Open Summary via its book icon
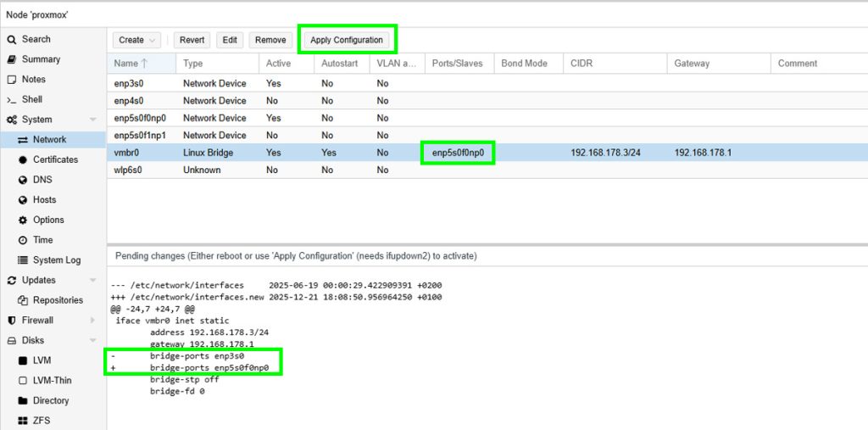Image resolution: width=868 pixels, height=430 pixels. 12,59
